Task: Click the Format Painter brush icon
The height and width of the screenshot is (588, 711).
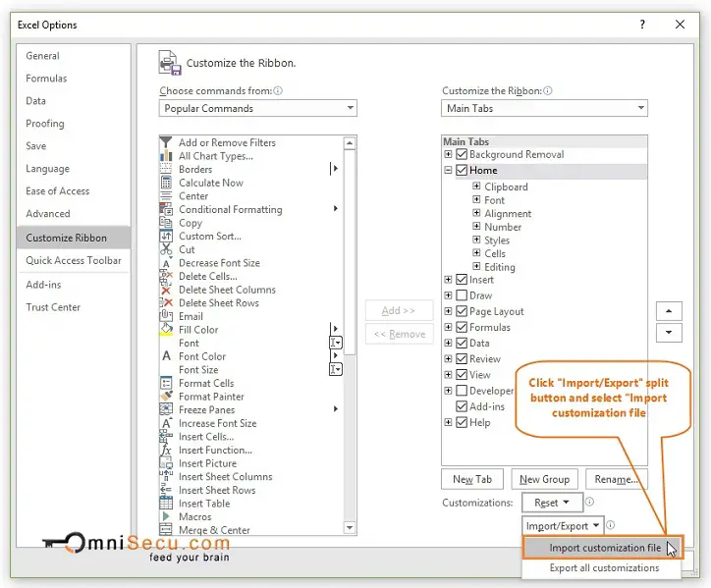Action: (166, 397)
